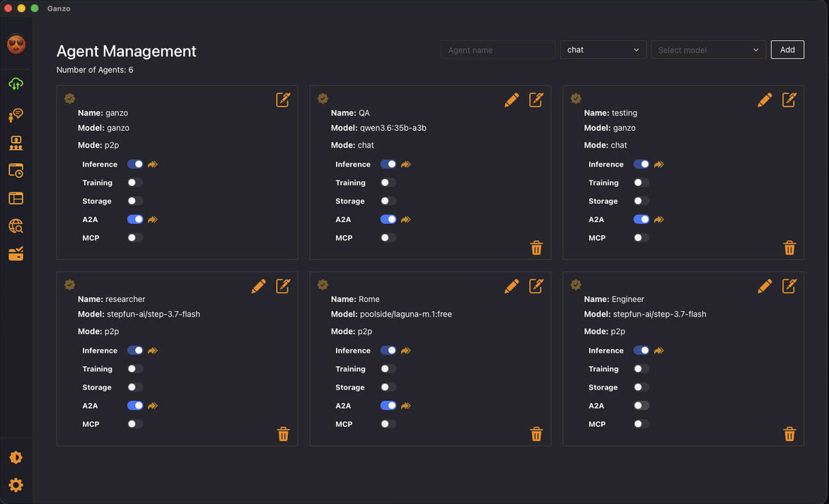Click pencil edit icon on testing card
This screenshot has width=829, height=504.
(x=765, y=100)
